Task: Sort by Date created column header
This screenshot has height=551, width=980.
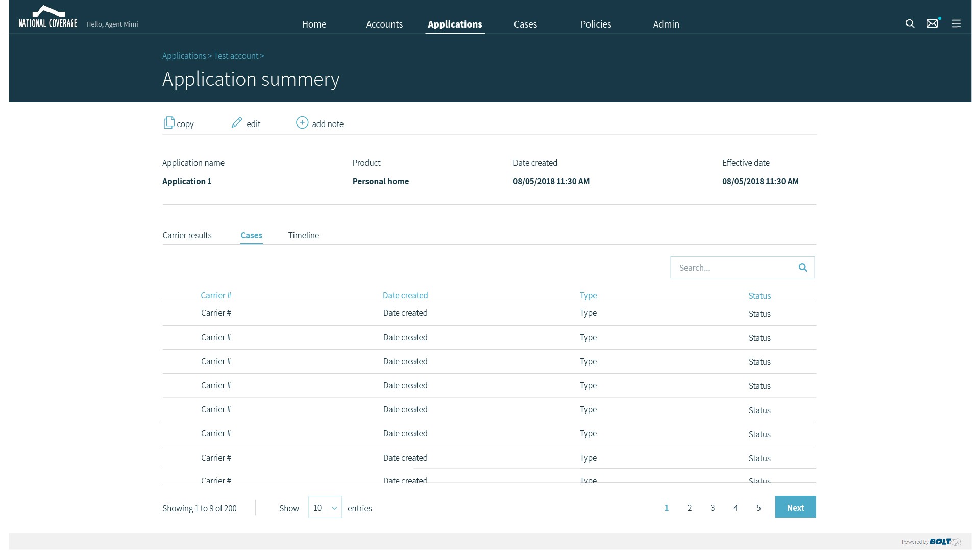Action: 405,295
